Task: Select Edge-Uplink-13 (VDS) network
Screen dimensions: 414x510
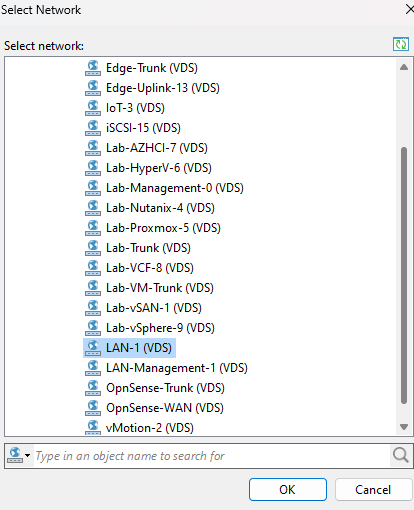Action: click(x=163, y=88)
